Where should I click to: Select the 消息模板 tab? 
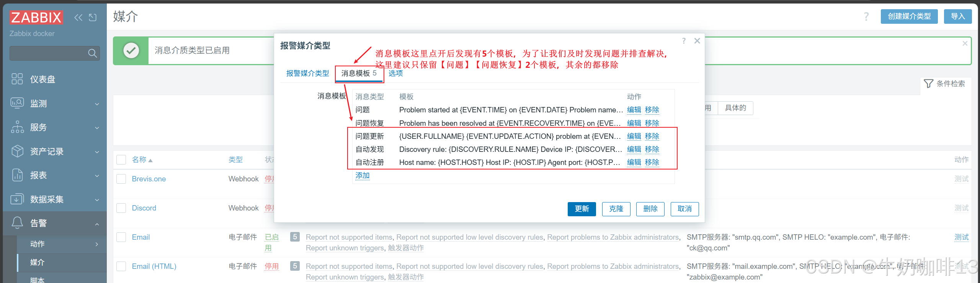[x=359, y=73]
